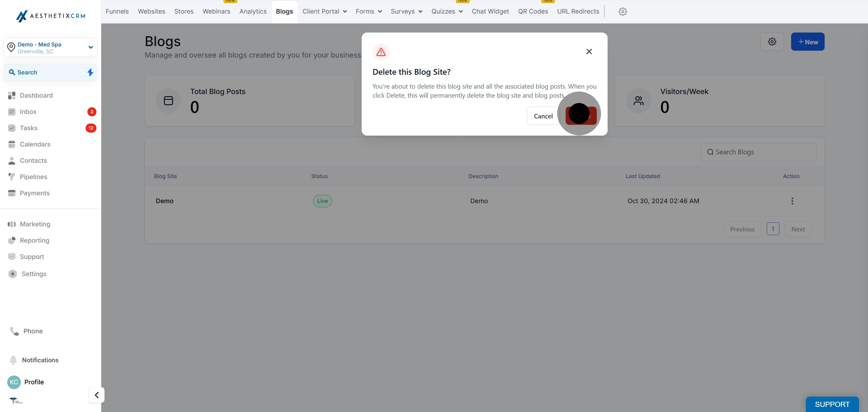The width and height of the screenshot is (868, 412).
Task: Collapse the sidebar with the chevron arrow
Action: coord(97,395)
